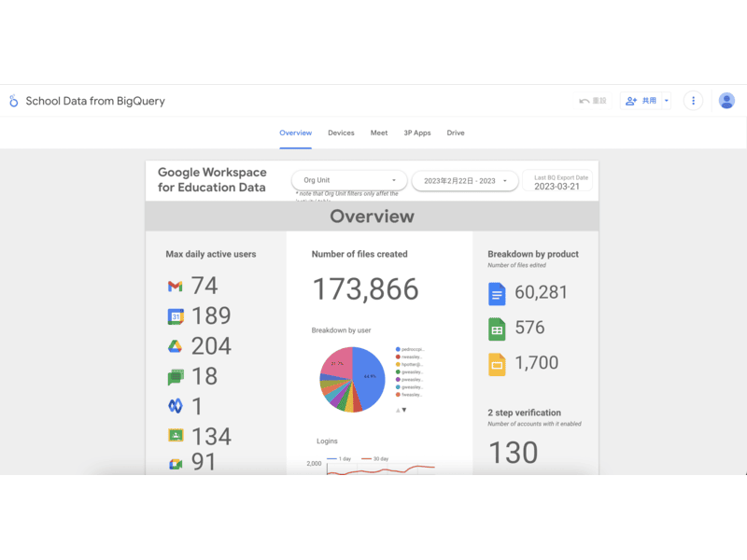Switch to the Drive tab

456,133
